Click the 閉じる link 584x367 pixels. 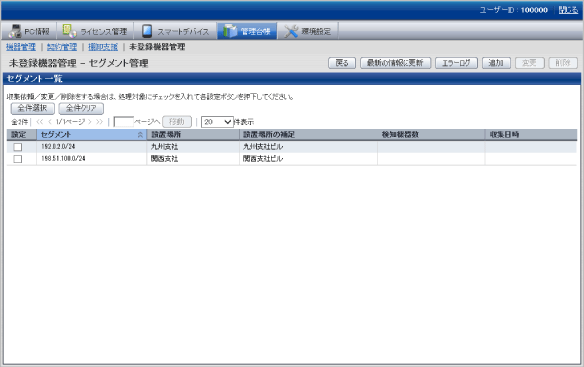[568, 10]
